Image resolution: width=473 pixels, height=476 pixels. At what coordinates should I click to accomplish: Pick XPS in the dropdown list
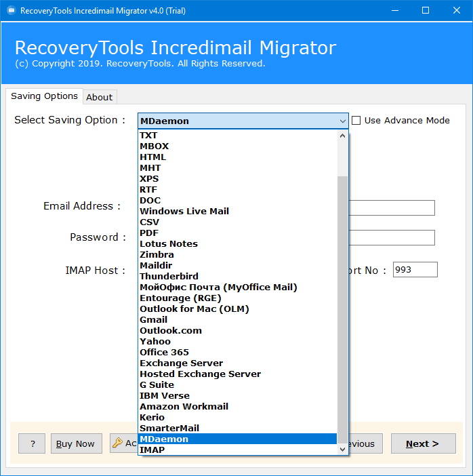[x=238, y=179]
